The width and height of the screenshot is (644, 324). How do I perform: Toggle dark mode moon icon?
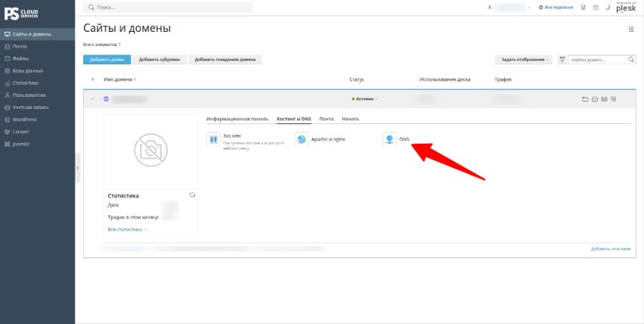tap(608, 8)
